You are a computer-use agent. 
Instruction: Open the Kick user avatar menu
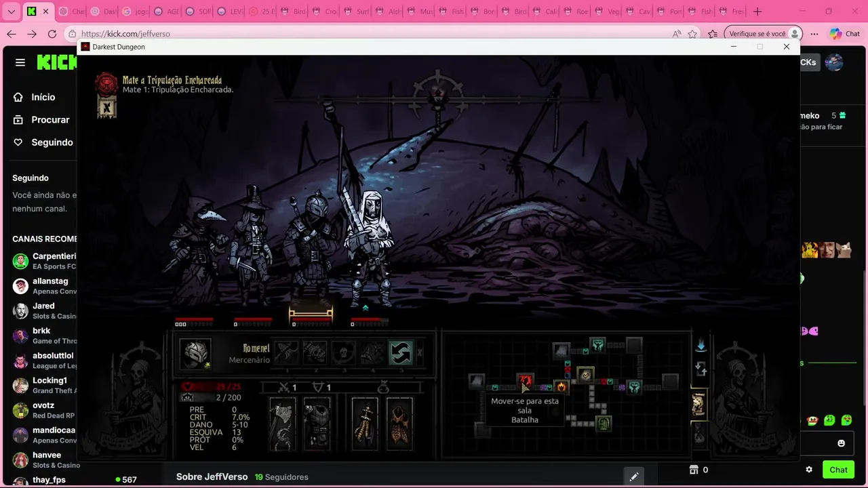point(834,62)
